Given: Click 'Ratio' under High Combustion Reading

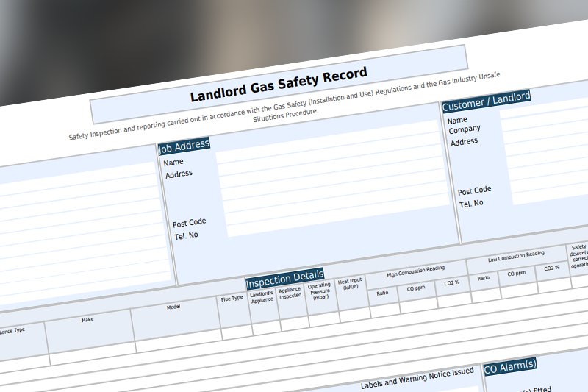Looking at the screenshot, I should [x=382, y=293].
